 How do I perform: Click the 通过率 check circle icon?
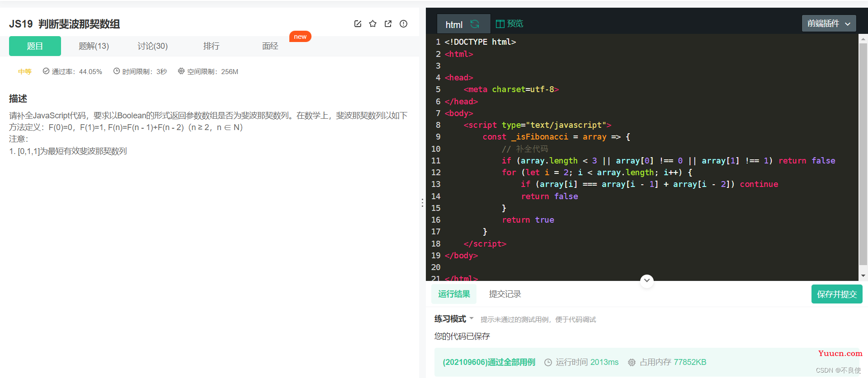pos(46,71)
